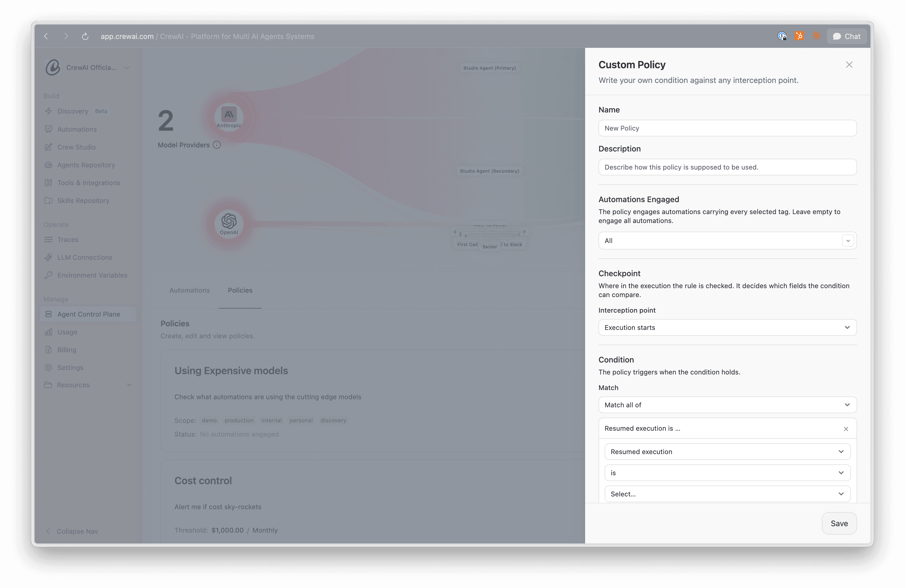Image resolution: width=905 pixels, height=588 pixels.
Task: Select the OpenAI provider node
Action: click(228, 224)
